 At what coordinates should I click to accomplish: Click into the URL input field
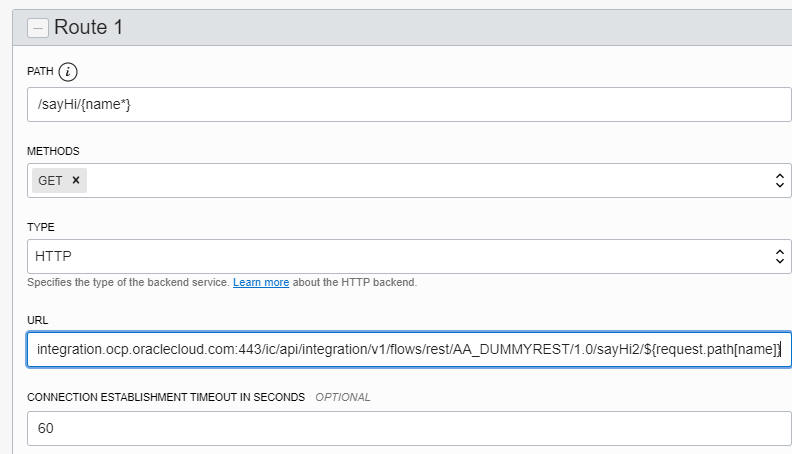pos(409,349)
